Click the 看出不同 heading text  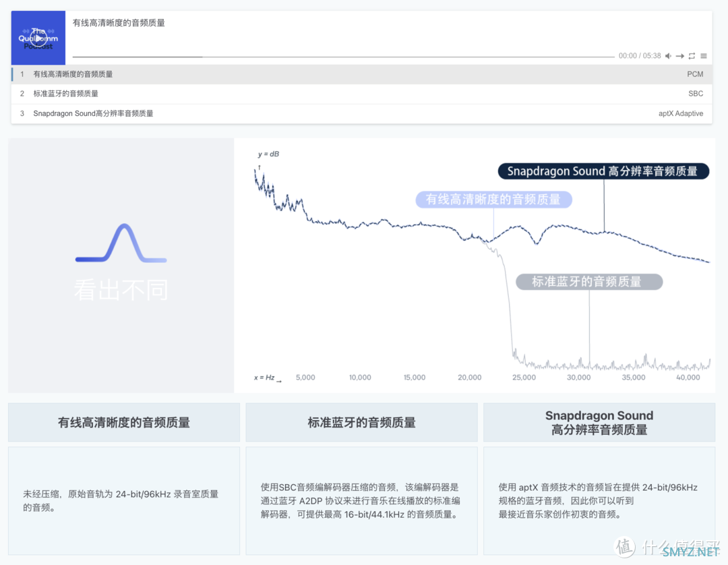click(x=121, y=290)
